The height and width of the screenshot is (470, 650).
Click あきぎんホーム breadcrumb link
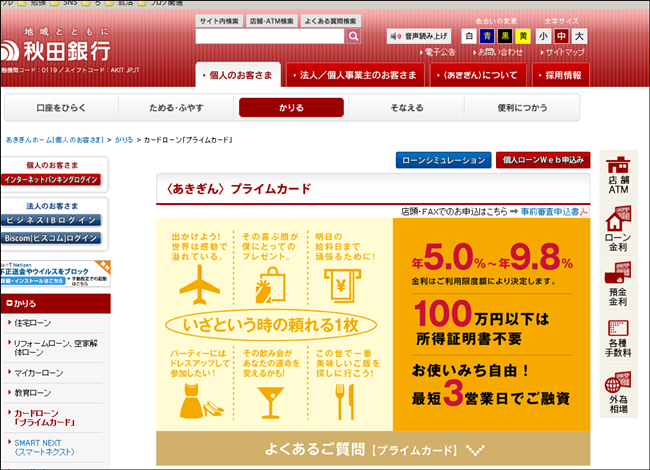55,140
